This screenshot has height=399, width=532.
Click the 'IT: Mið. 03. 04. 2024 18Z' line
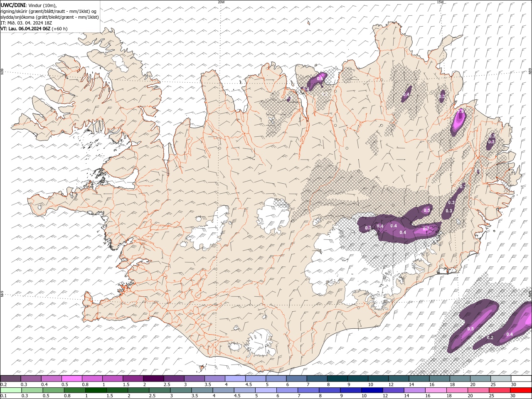click(27, 23)
